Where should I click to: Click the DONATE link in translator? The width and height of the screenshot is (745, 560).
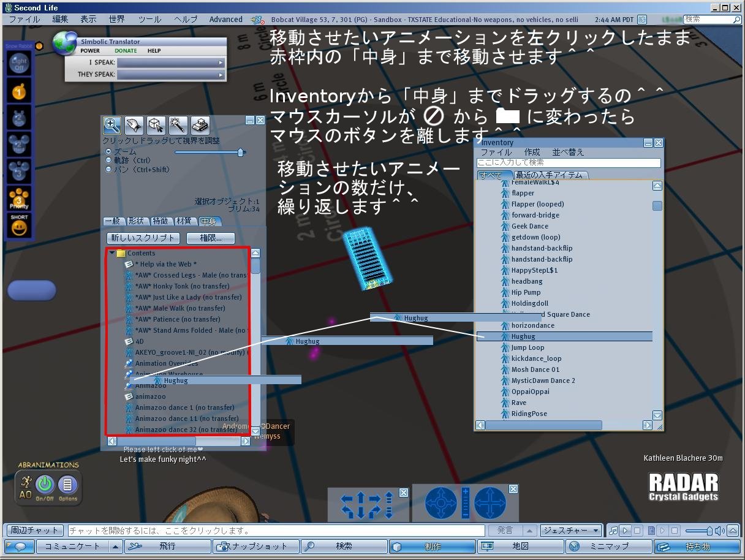(126, 51)
